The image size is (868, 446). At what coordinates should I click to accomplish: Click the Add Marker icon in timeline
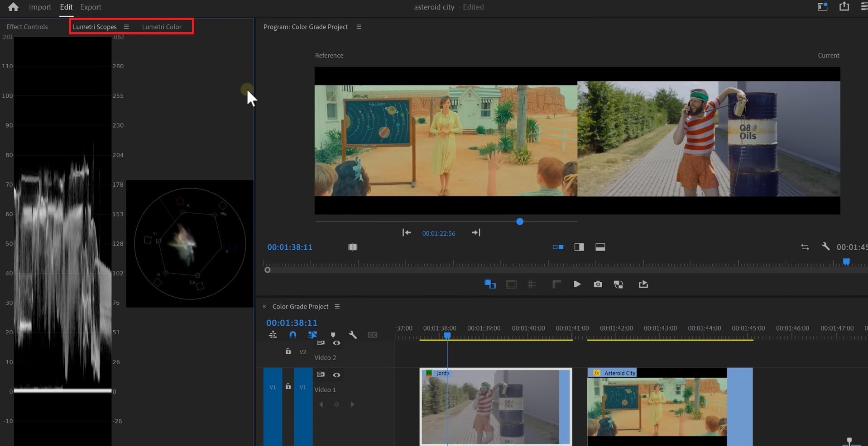pos(333,335)
